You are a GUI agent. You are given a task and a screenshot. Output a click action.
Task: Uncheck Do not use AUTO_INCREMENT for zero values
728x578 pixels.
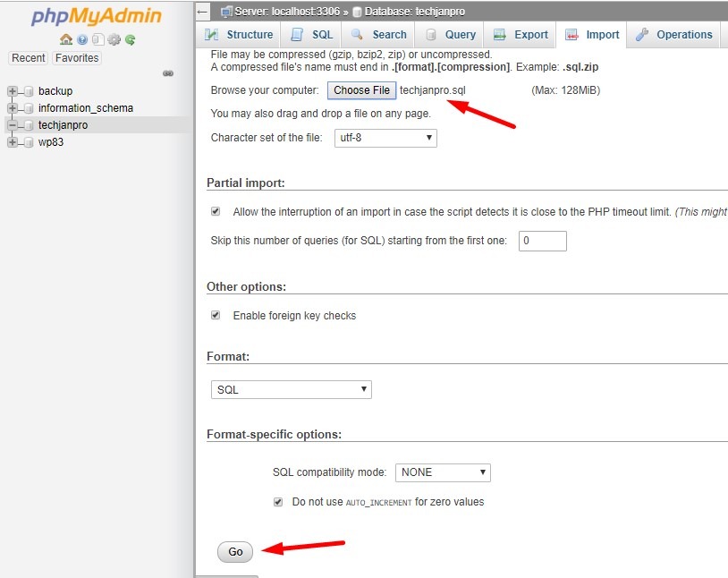click(278, 502)
